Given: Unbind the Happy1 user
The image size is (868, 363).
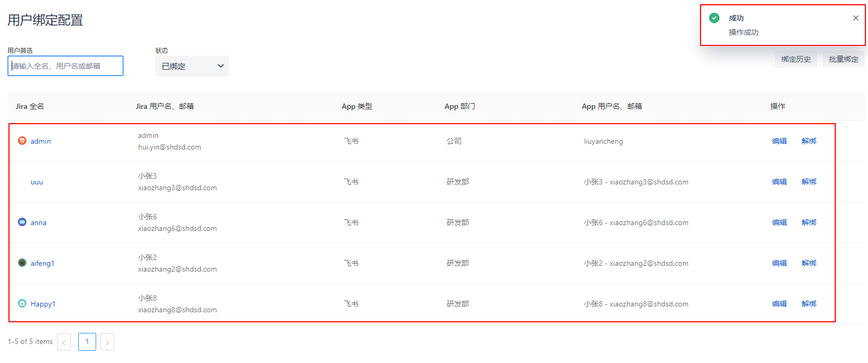Looking at the screenshot, I should click(x=809, y=304).
